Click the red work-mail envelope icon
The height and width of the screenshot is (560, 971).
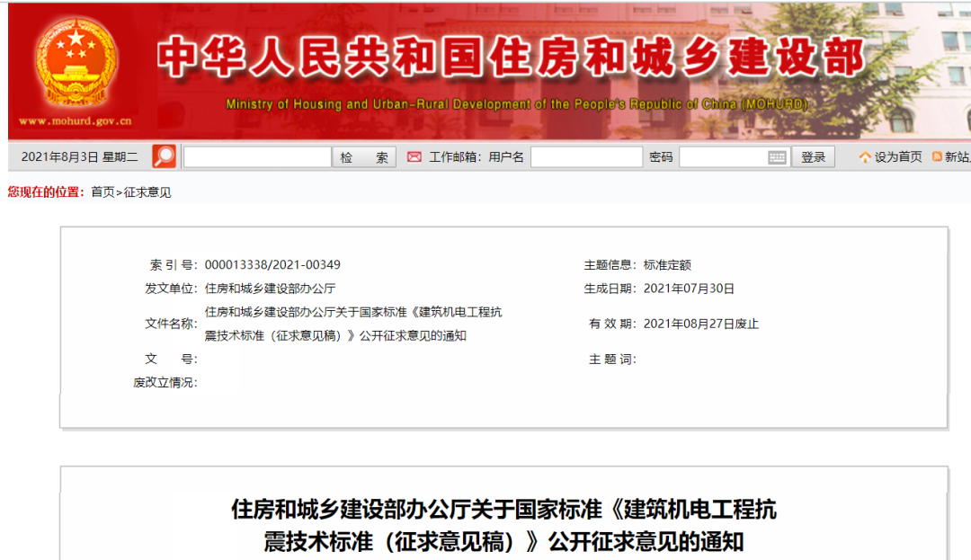tap(414, 157)
